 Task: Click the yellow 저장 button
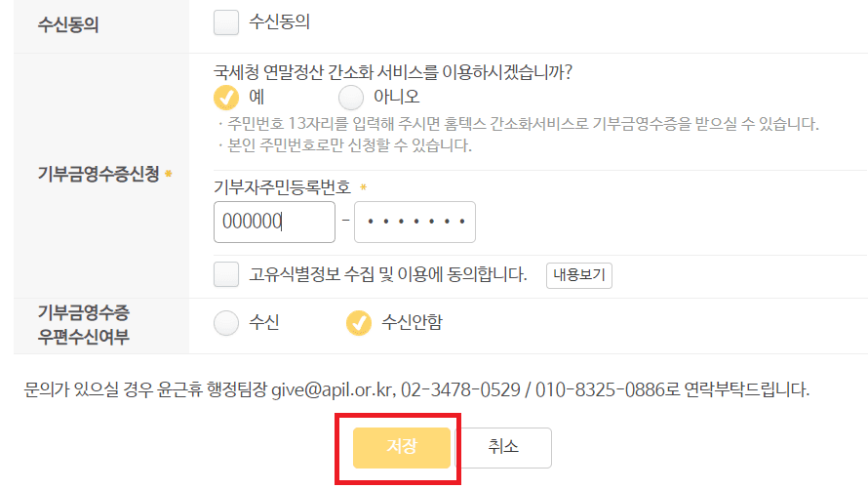tap(402, 447)
